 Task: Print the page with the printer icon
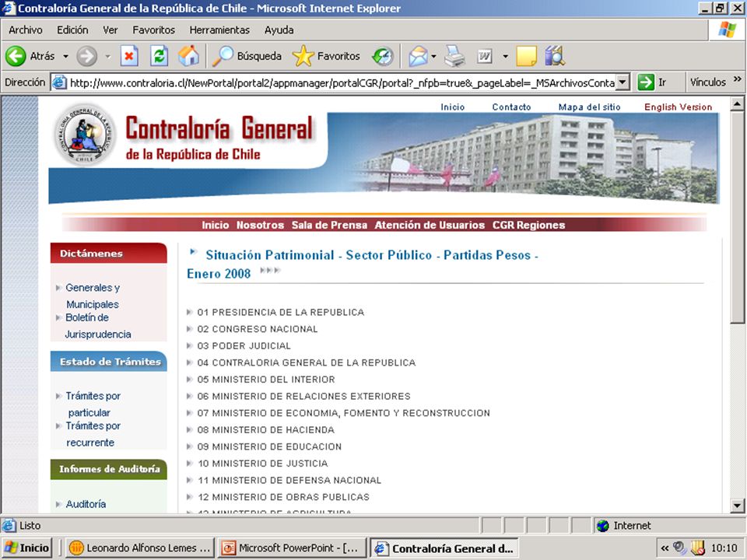pos(454,56)
